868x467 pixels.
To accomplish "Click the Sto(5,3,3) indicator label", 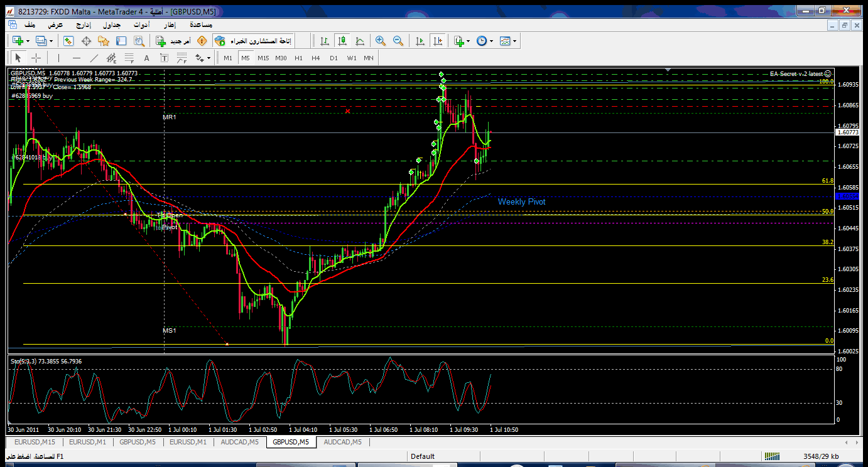I will (x=45, y=361).
